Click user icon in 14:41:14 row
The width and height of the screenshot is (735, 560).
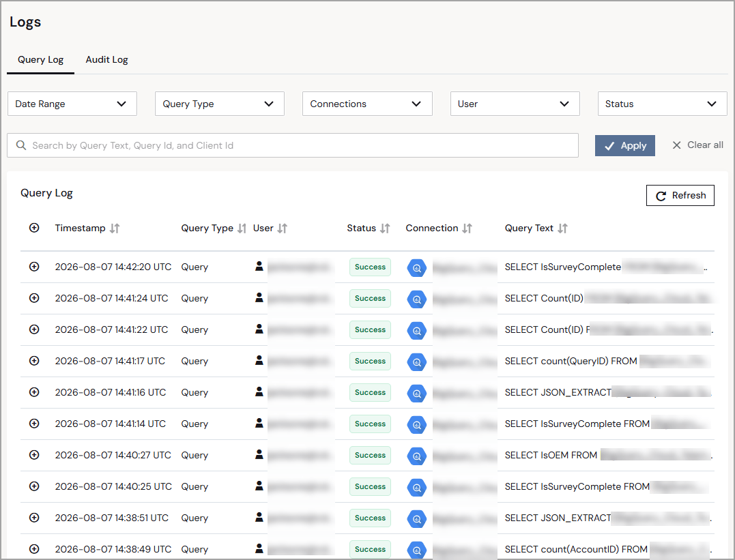tap(259, 423)
